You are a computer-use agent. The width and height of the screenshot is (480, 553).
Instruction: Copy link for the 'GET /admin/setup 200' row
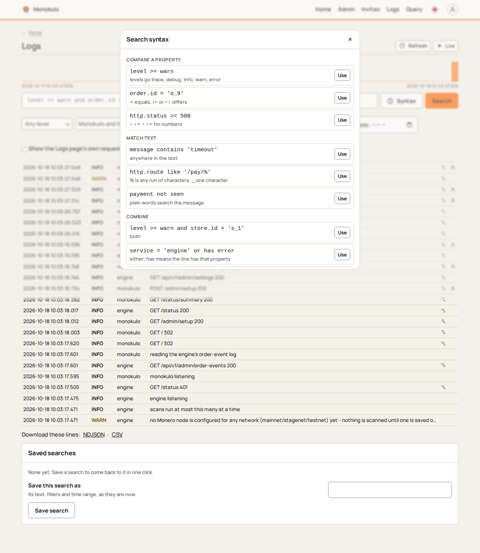[443, 322]
